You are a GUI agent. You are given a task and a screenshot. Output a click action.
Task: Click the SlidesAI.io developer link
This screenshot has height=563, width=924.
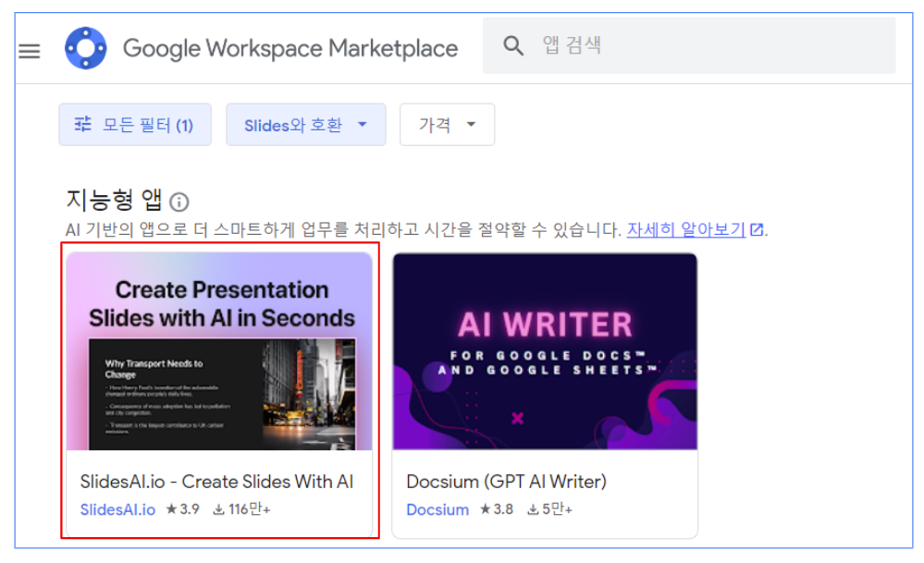click(117, 509)
